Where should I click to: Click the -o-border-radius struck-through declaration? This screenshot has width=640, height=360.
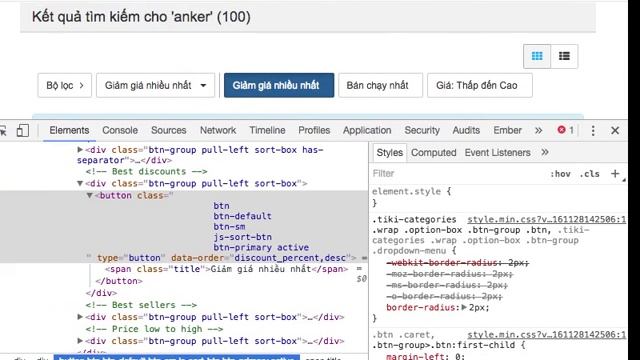[x=444, y=296]
